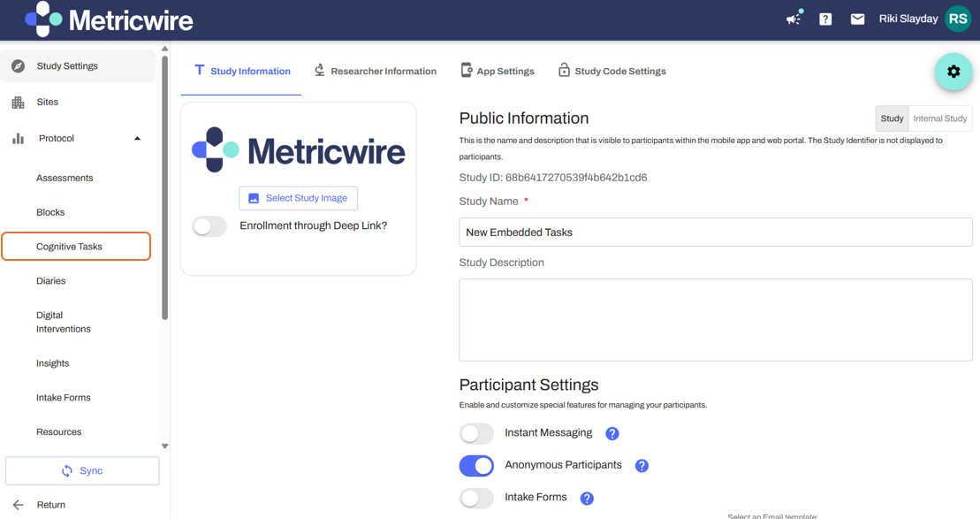Collapse the Protocol menu section
The image size is (980, 519).
pyautogui.click(x=137, y=139)
